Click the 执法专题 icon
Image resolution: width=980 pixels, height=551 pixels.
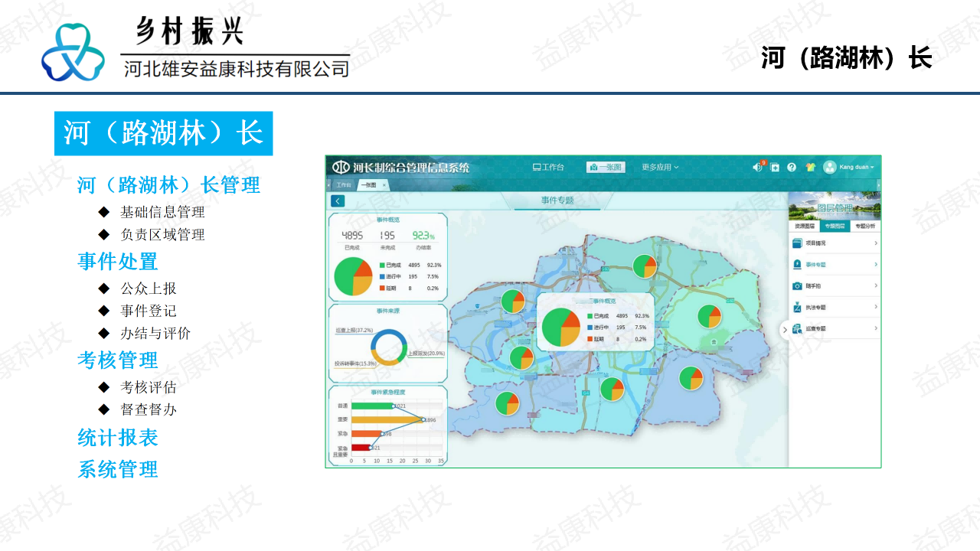(797, 307)
